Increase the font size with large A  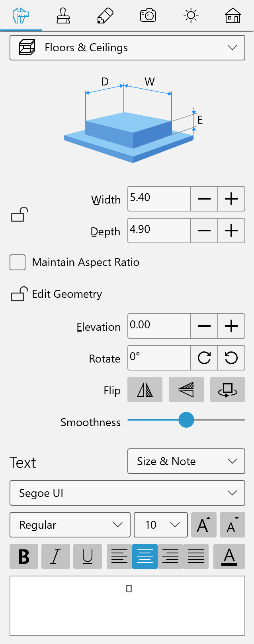click(204, 525)
